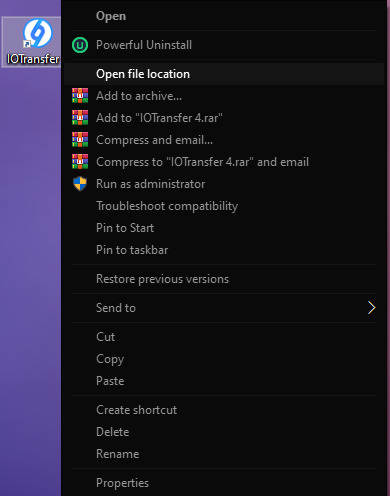Click the IOTransfer label under the desktop icon
390x496 pixels.
(33, 59)
